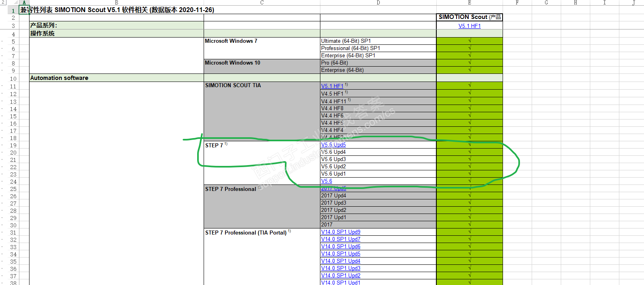Click the 'Ultimate (64-Bit) SP1' cell

[x=378, y=41]
